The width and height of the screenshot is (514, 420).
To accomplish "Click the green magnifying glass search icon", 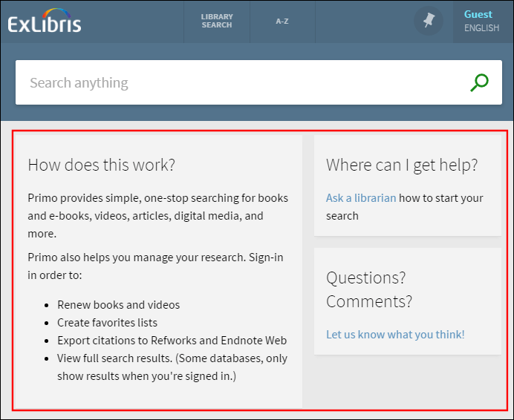I will point(479,82).
